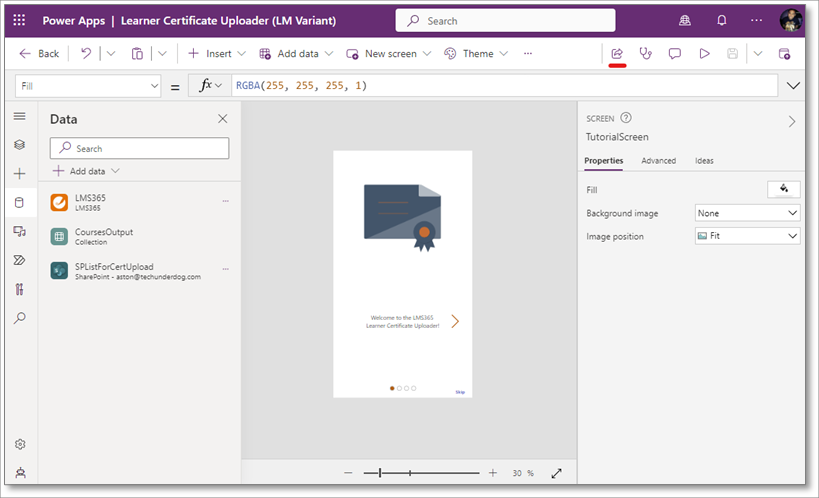Close the Data pane
The width and height of the screenshot is (819, 498).
click(x=223, y=119)
